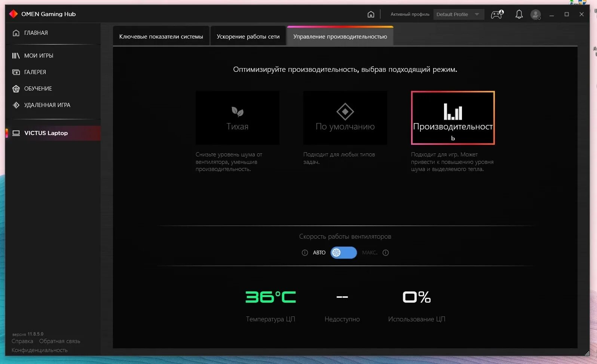
Task: Choose the По умолчанию mode card
Action: (345, 118)
